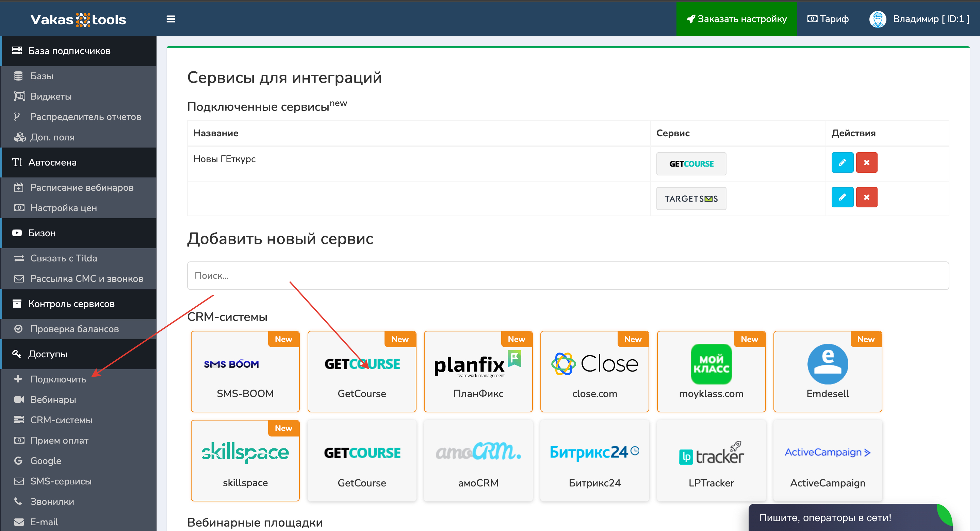Collapse the Доступы sidebar section
Screen dimensions: 980x531
pyautogui.click(x=48, y=354)
